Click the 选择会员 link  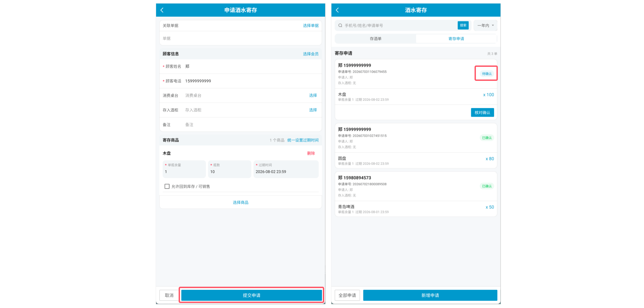tap(311, 54)
